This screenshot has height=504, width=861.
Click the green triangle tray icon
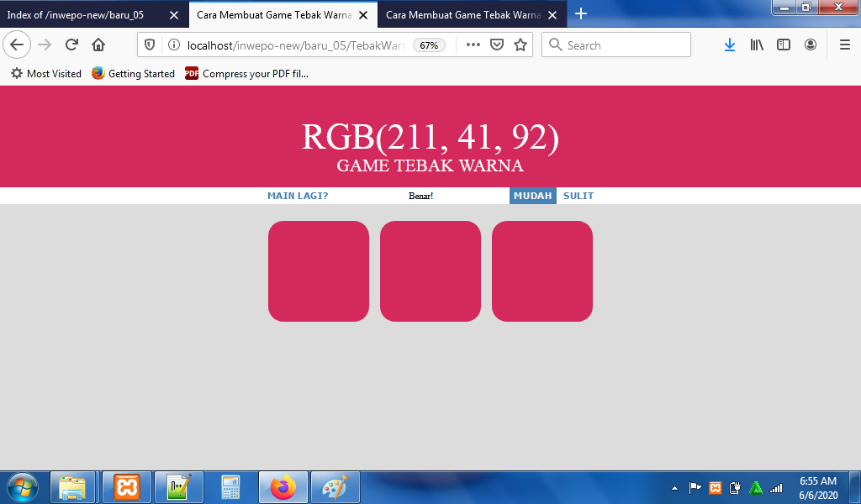coord(756,487)
